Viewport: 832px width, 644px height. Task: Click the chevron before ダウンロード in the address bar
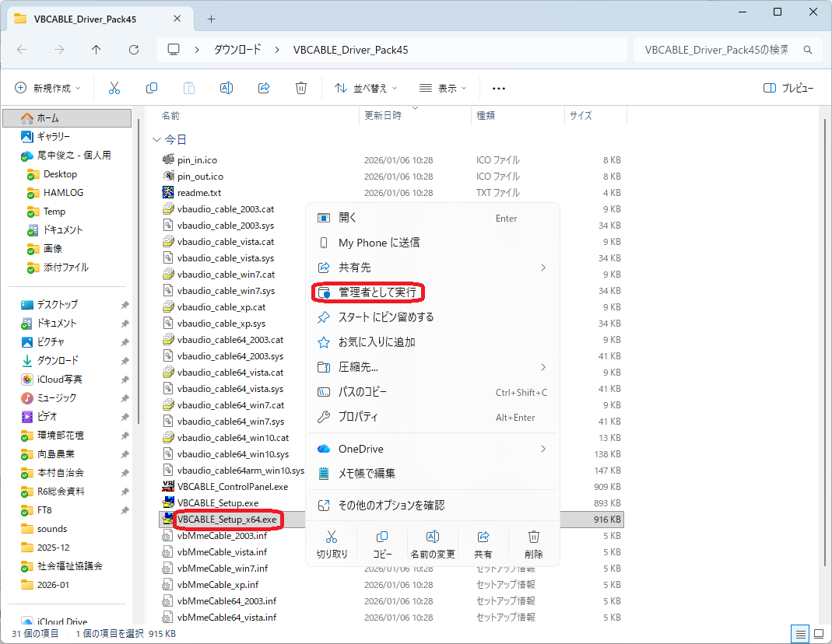click(x=197, y=50)
